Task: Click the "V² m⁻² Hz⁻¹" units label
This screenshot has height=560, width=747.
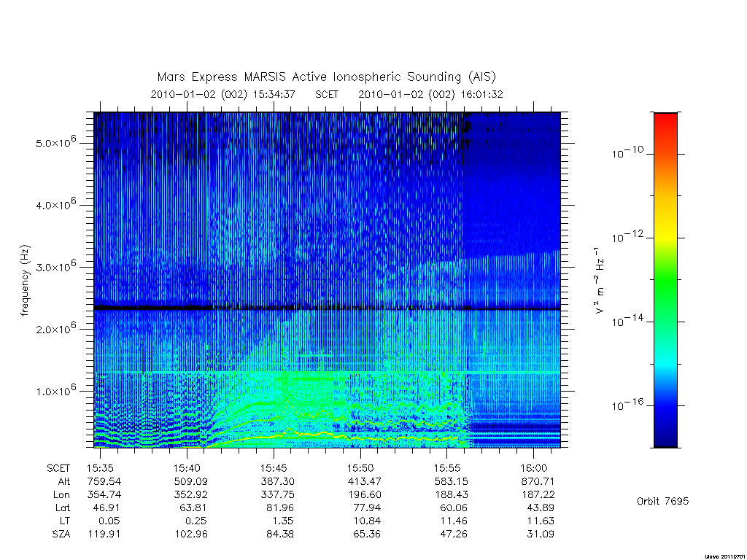Action: coord(600,281)
